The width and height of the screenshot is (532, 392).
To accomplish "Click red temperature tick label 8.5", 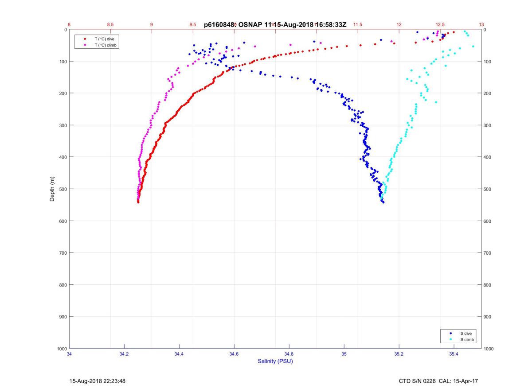I will (x=110, y=25).
